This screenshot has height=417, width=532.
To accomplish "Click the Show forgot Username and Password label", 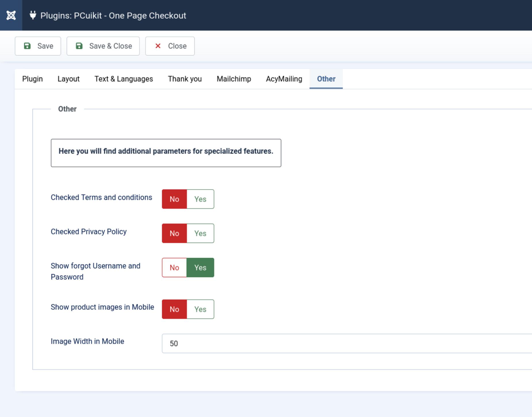I will click(95, 271).
